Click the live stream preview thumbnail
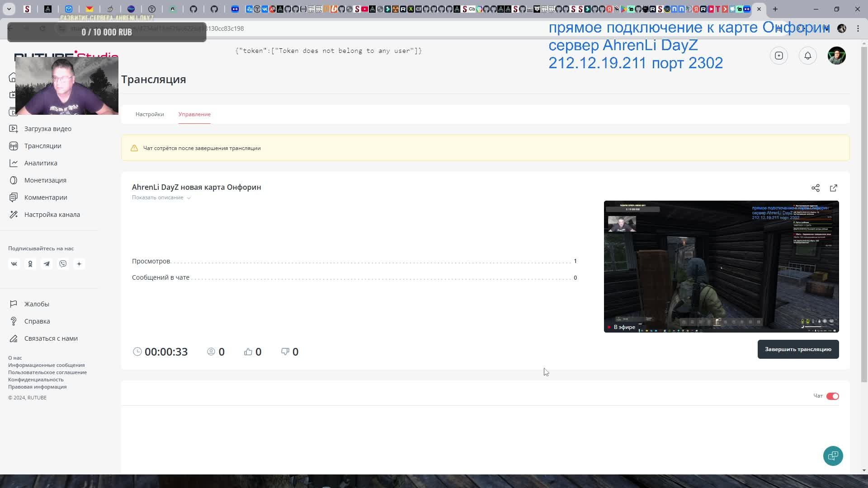The image size is (868, 488). (721, 267)
